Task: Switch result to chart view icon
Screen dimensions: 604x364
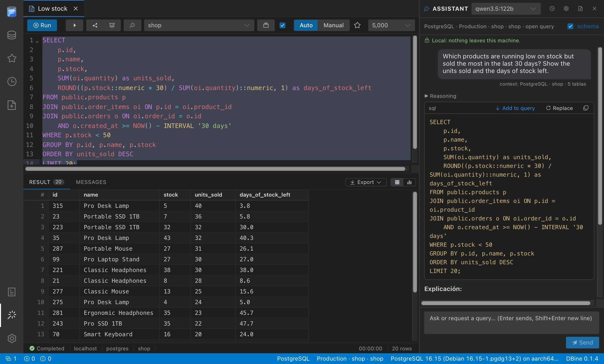Action: tap(409, 182)
